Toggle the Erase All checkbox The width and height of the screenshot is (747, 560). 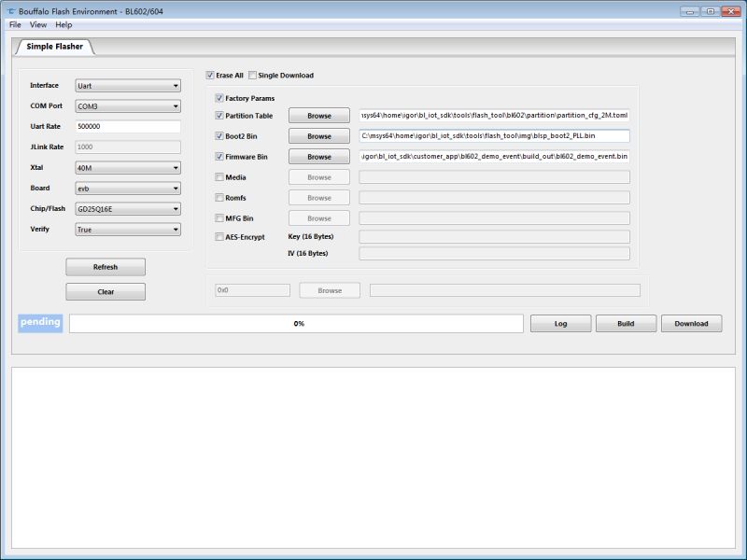pos(210,76)
